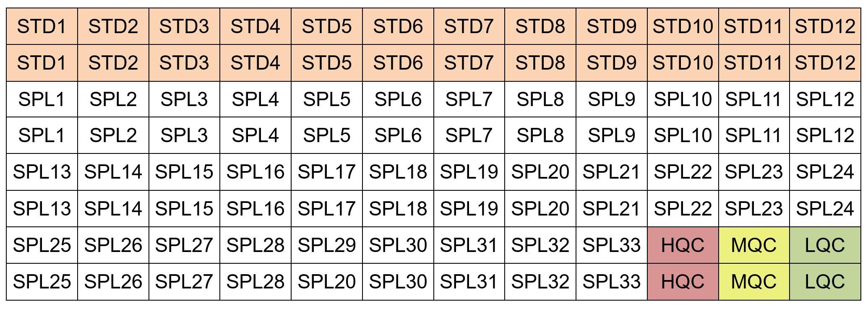Click the yellow MQC cell in seventh row
The image size is (868, 309).
click(754, 245)
